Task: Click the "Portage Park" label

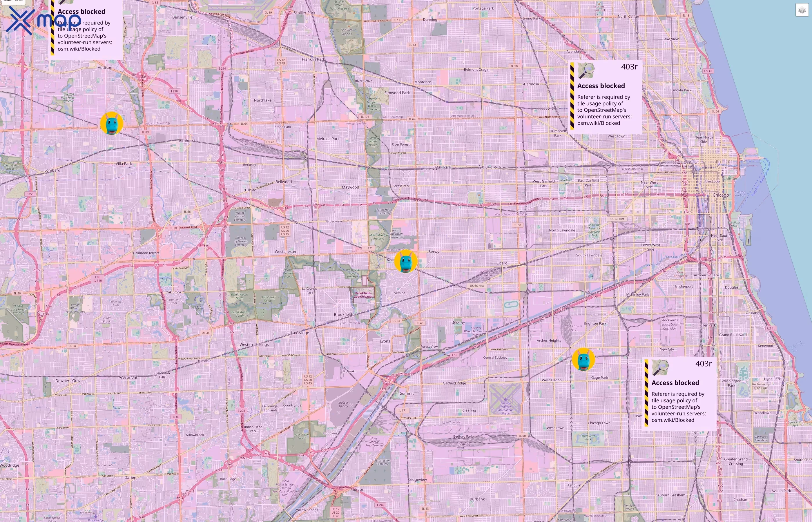Action: [x=483, y=8]
